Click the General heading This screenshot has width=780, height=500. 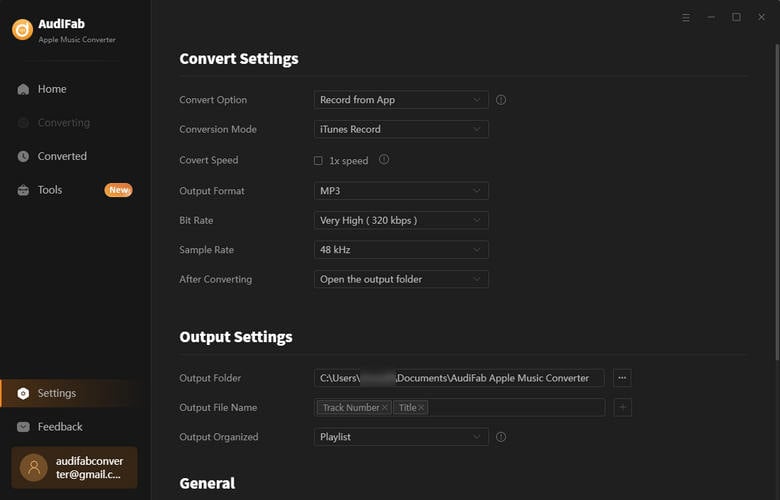coord(207,483)
